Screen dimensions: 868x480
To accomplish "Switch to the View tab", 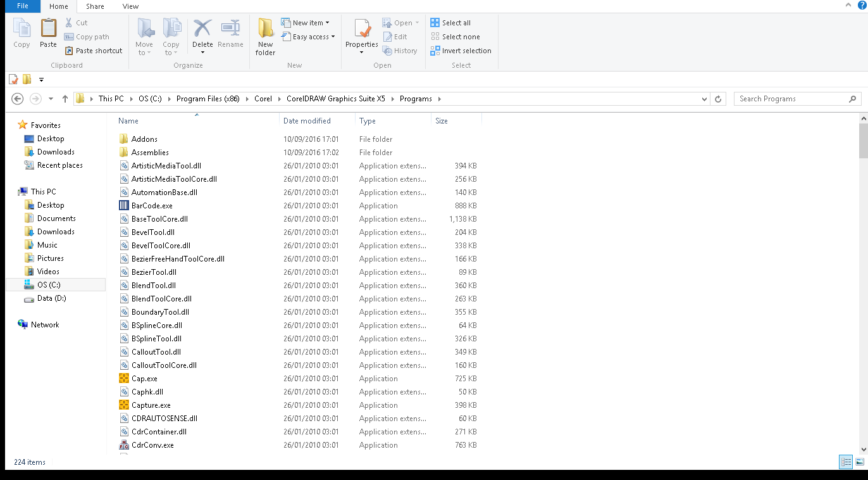I will (130, 6).
